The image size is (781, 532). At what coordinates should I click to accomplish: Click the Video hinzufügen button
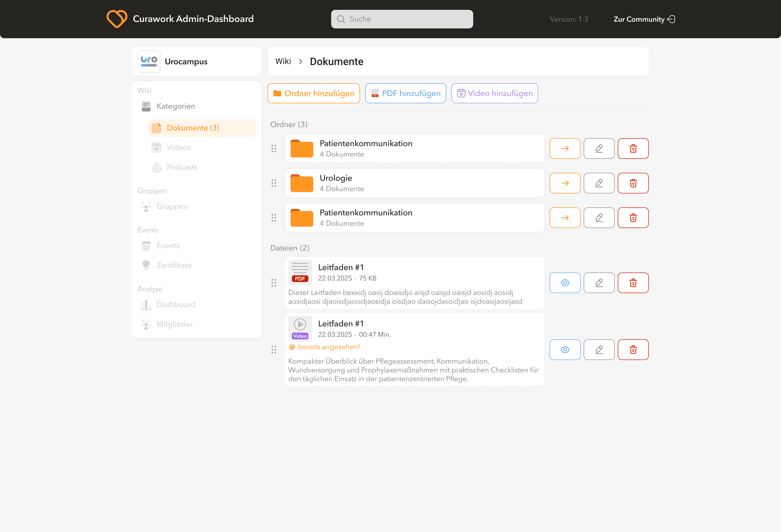click(x=494, y=93)
